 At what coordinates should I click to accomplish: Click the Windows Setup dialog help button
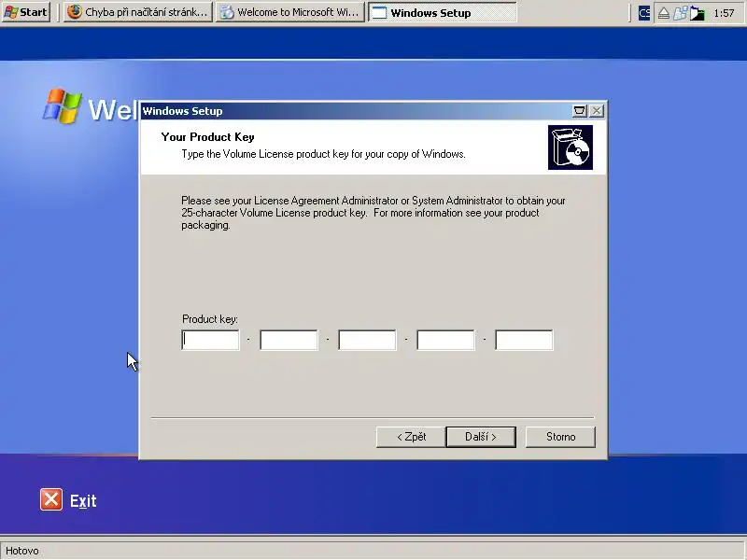pyautogui.click(x=579, y=111)
